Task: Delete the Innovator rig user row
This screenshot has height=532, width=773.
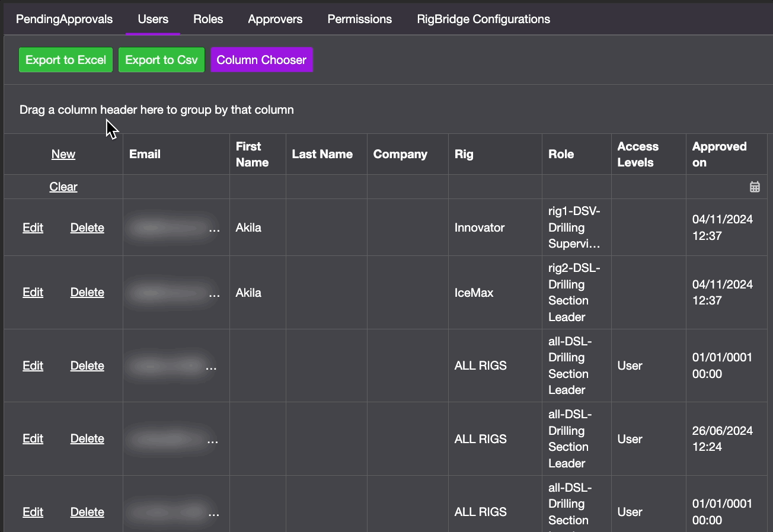Action: click(x=87, y=227)
